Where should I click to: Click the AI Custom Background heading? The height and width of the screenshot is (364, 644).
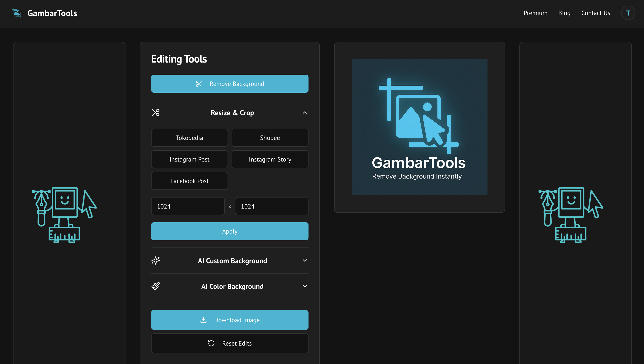[x=232, y=261]
